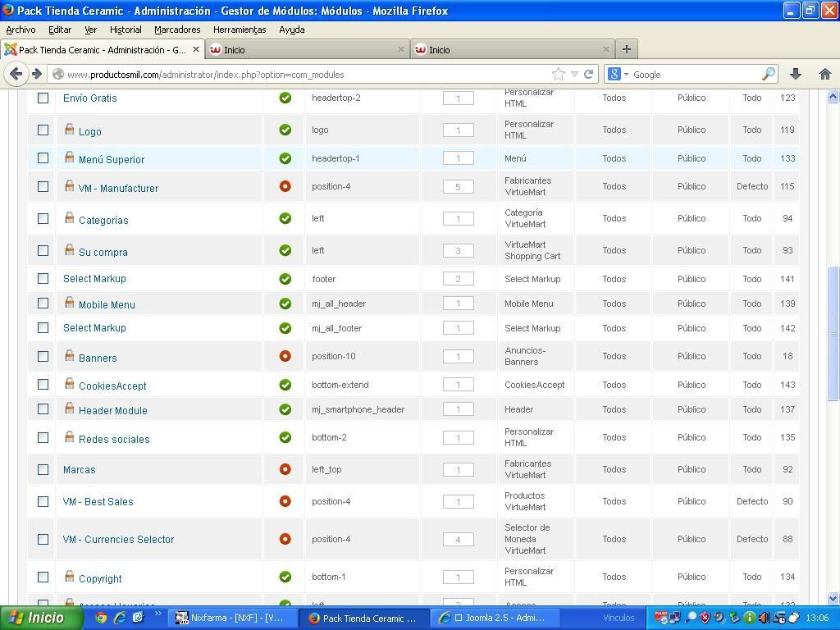The width and height of the screenshot is (840, 630).
Task: Click the scroll down arrow of the page
Action: (x=833, y=598)
